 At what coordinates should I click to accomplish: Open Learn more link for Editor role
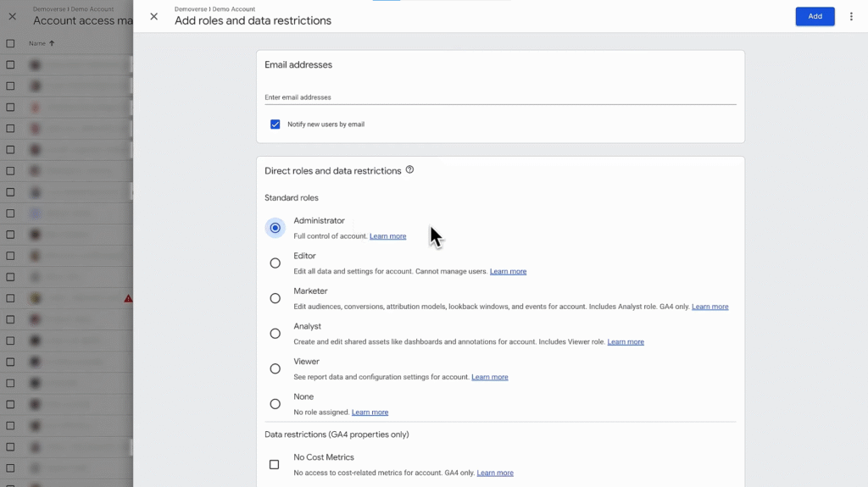click(x=509, y=271)
